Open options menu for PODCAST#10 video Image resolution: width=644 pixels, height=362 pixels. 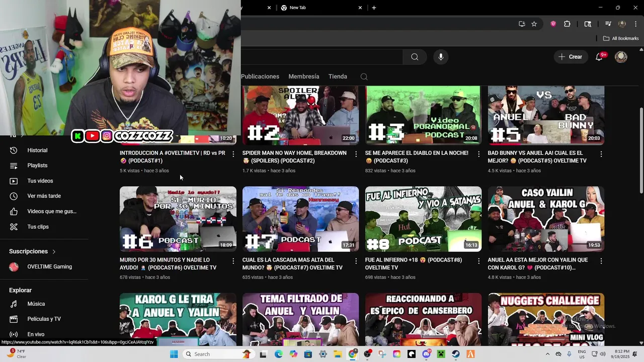pyautogui.click(x=601, y=261)
